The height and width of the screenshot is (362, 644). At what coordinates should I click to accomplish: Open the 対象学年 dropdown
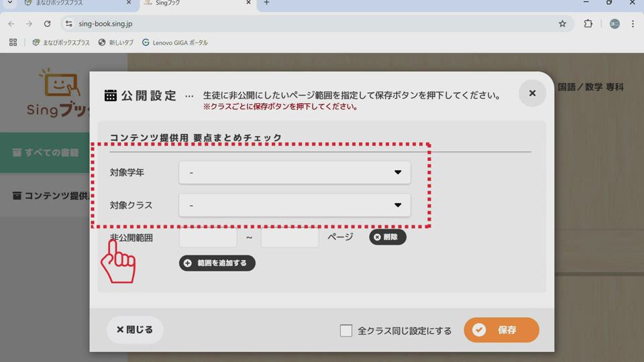pyautogui.click(x=294, y=172)
